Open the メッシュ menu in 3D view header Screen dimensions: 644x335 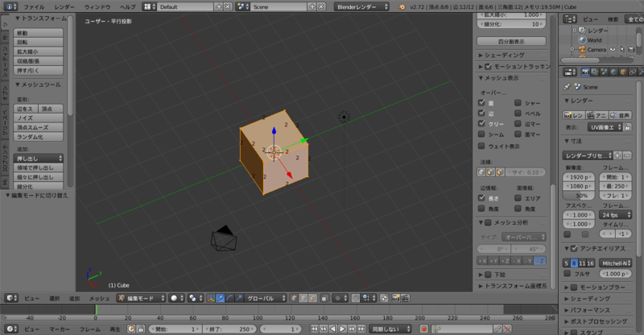99,299
